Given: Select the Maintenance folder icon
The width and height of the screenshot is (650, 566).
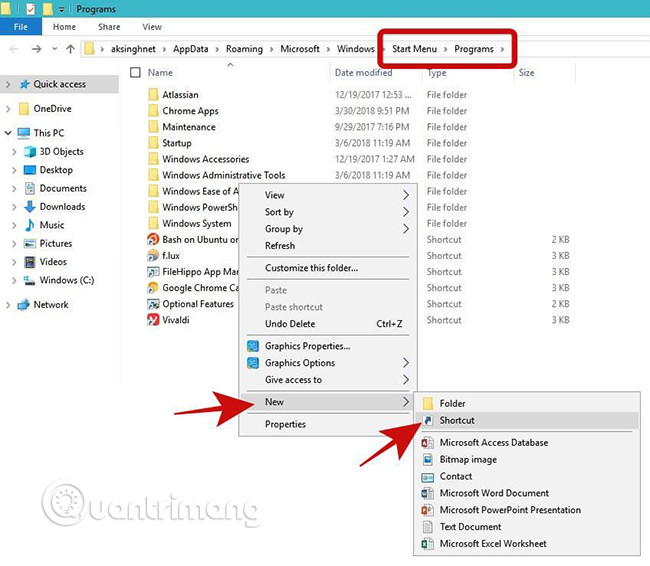Looking at the screenshot, I should pos(153,127).
